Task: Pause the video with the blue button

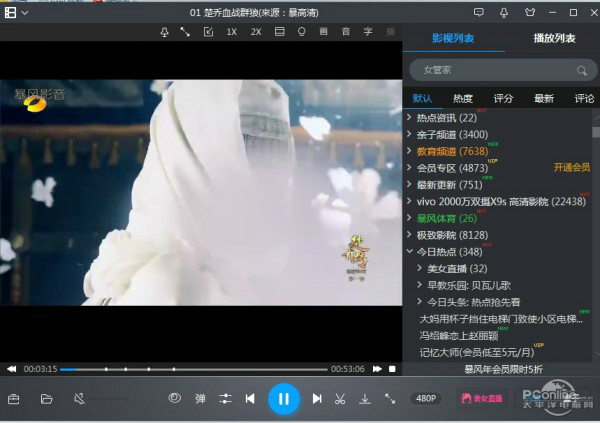Action: [284, 399]
